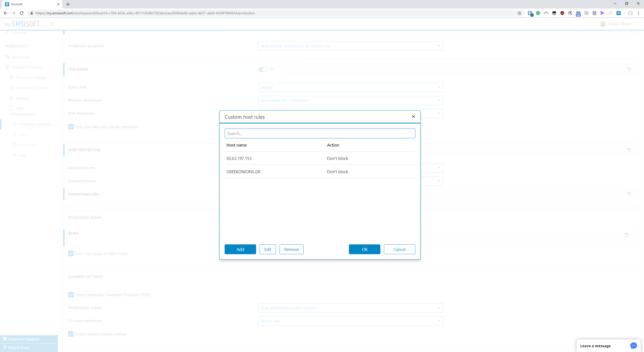The image size is (644, 352).
Task: Reset File Guard settings with the undo icon
Action: pyautogui.click(x=629, y=69)
